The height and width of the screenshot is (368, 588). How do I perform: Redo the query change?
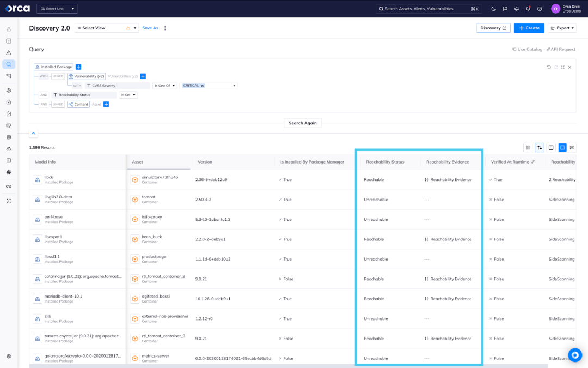(x=556, y=67)
